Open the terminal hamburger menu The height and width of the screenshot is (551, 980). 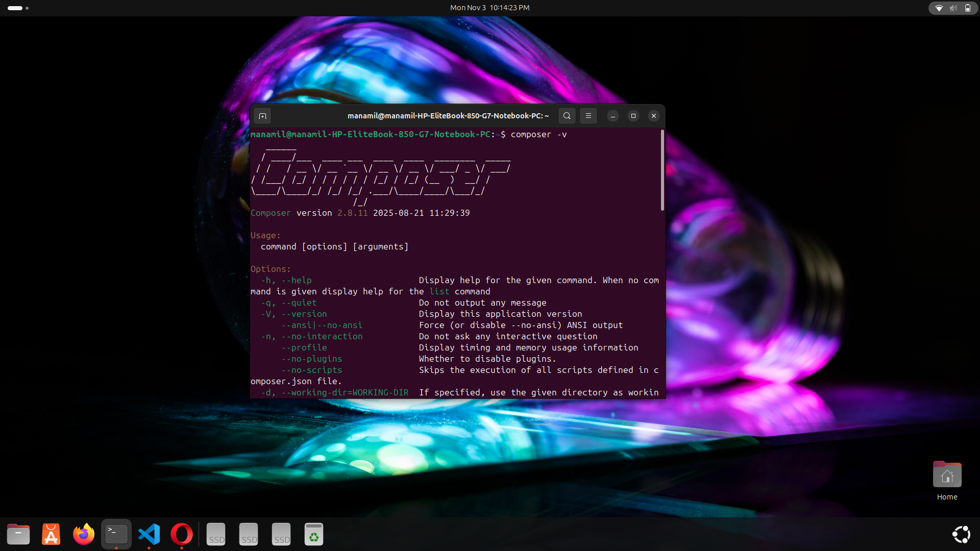(588, 116)
